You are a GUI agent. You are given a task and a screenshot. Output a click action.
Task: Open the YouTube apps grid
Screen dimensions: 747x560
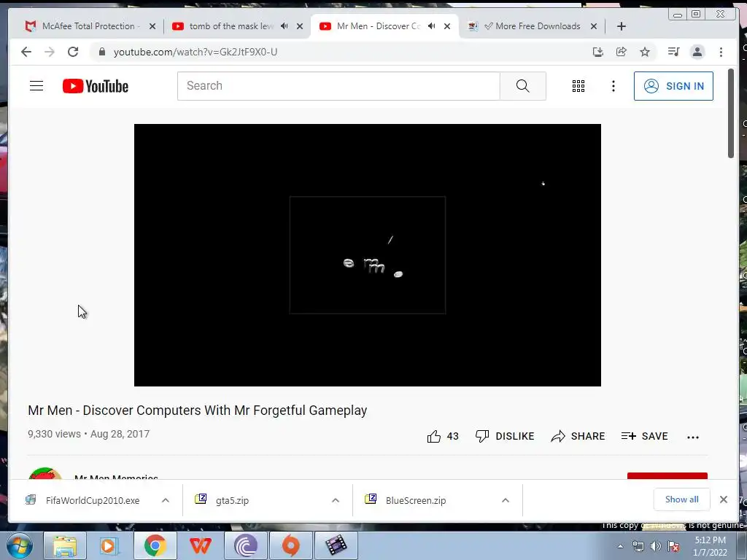(x=578, y=86)
